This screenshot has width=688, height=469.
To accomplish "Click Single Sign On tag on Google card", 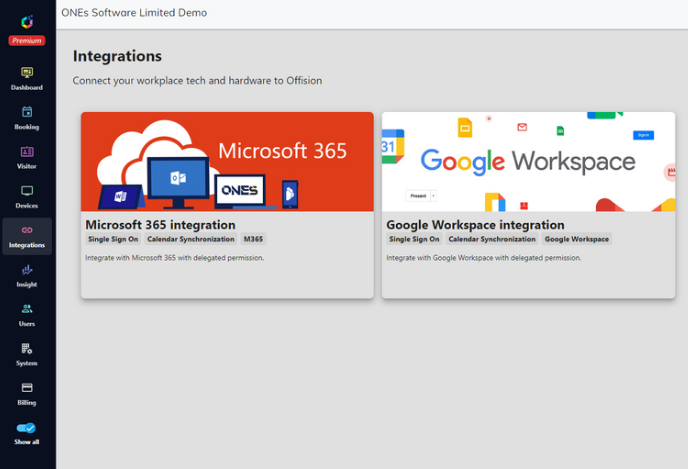I will coord(414,239).
